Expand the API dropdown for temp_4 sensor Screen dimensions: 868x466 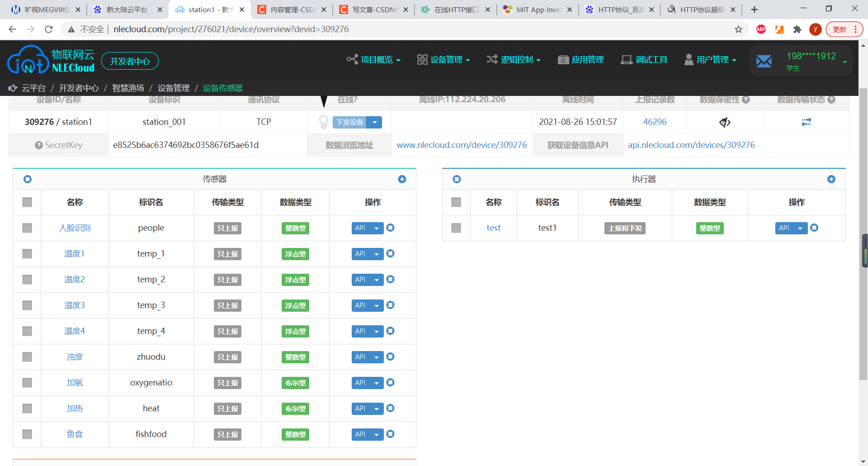377,331
